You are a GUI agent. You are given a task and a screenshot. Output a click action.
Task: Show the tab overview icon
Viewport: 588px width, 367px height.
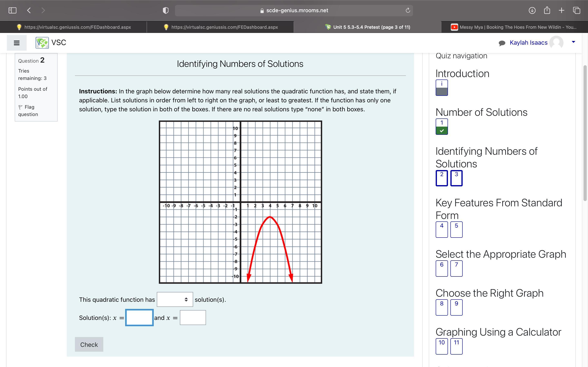click(577, 10)
